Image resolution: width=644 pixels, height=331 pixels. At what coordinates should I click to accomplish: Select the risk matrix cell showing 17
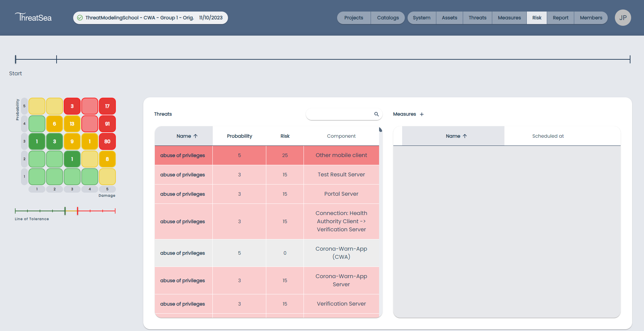[107, 106]
